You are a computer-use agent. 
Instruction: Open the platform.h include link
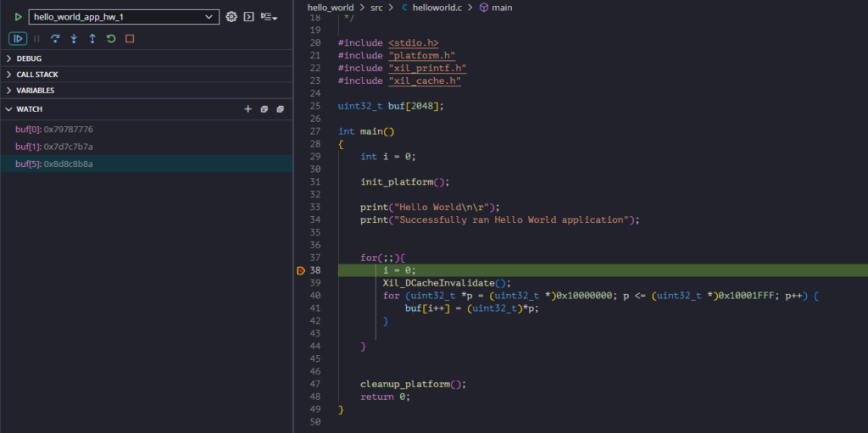point(422,55)
